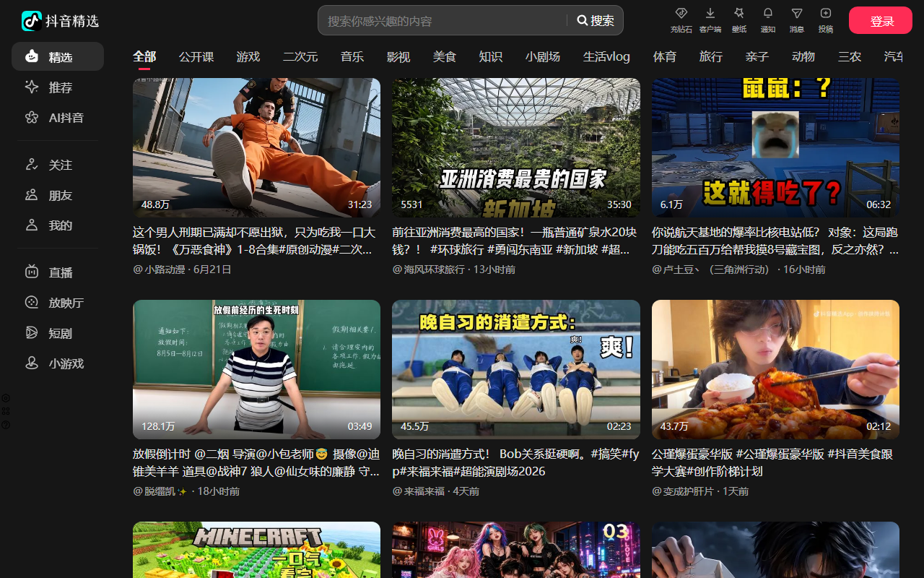Screen dimensions: 924x578
Task: Open 小游戏 in the sidebar
Action: [58, 363]
